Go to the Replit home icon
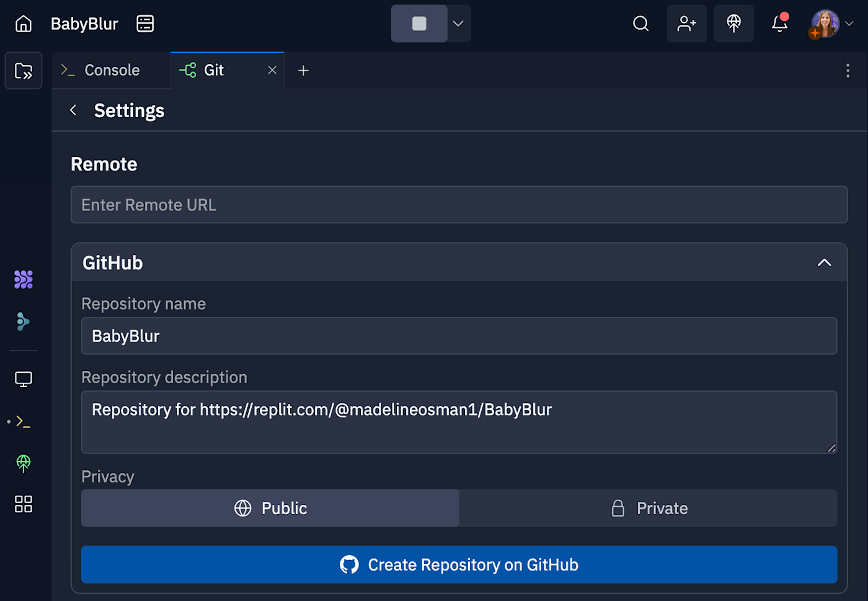868x601 pixels. [x=24, y=24]
